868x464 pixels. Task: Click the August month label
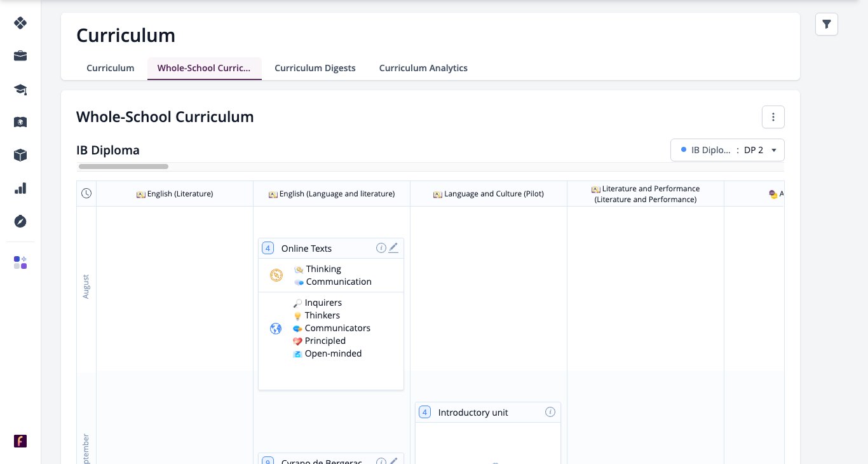point(86,287)
